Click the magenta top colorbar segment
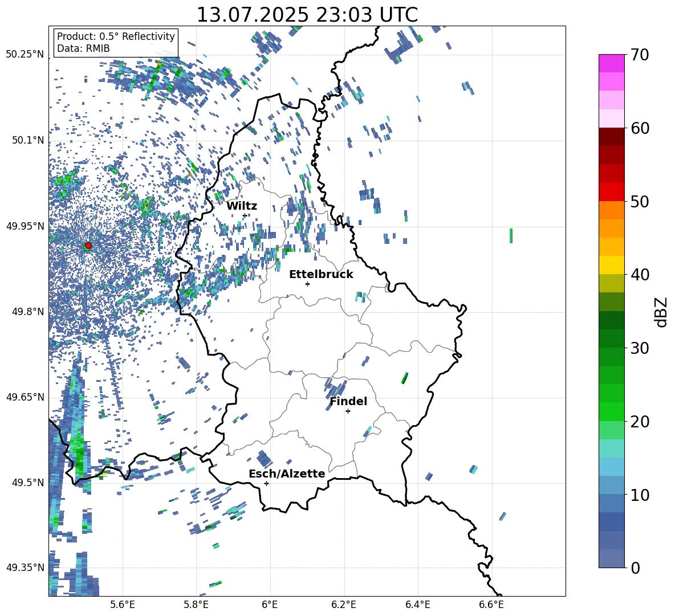The image size is (675, 616). [611, 63]
